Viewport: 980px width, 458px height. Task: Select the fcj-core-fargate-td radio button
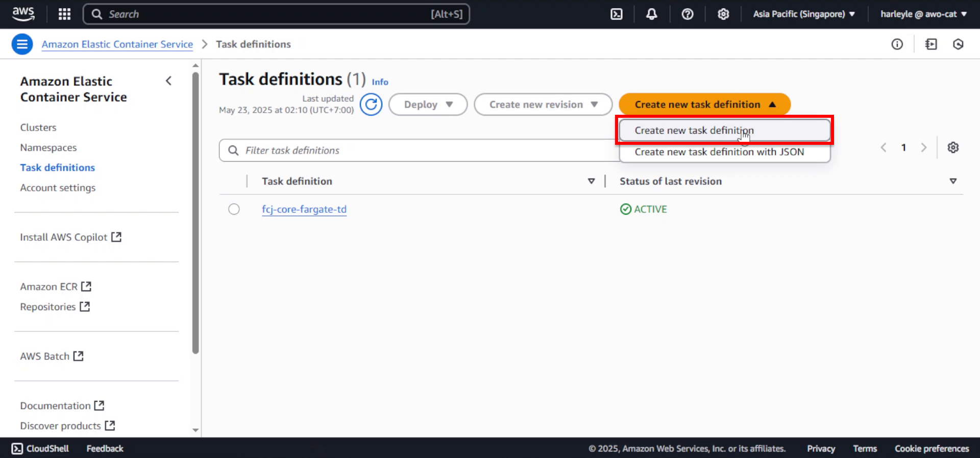[234, 209]
